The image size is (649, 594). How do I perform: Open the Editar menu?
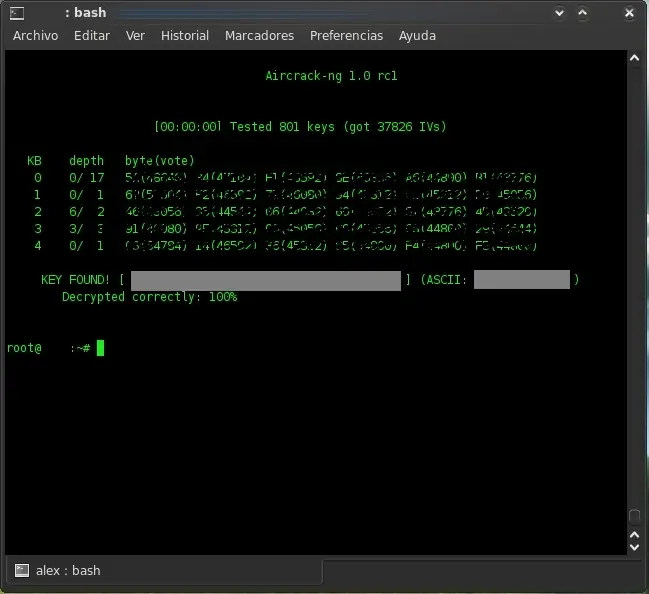(x=92, y=36)
